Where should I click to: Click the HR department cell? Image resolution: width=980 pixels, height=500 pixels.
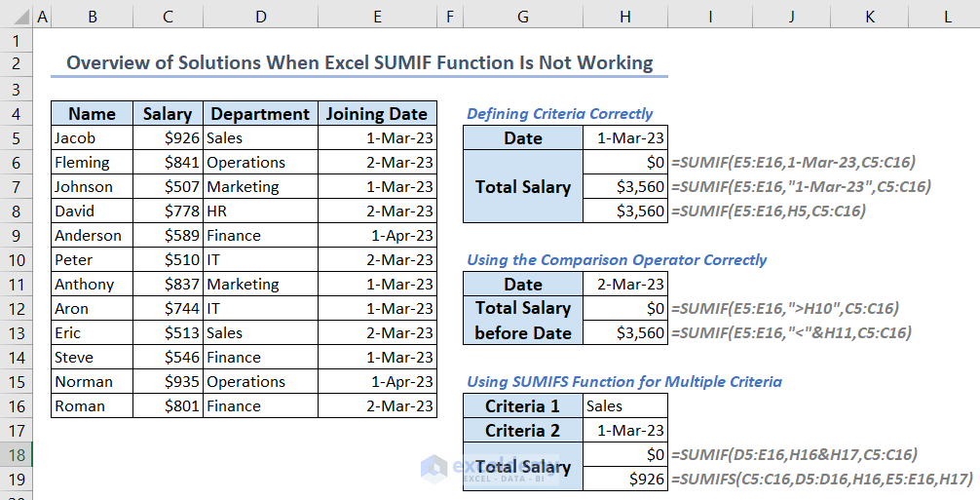click(x=259, y=212)
